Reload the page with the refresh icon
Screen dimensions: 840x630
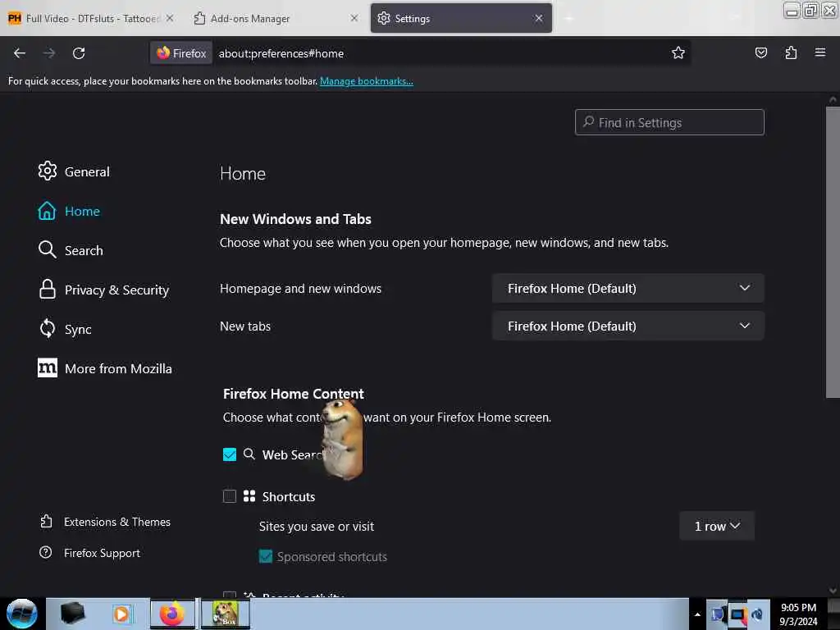pyautogui.click(x=79, y=53)
